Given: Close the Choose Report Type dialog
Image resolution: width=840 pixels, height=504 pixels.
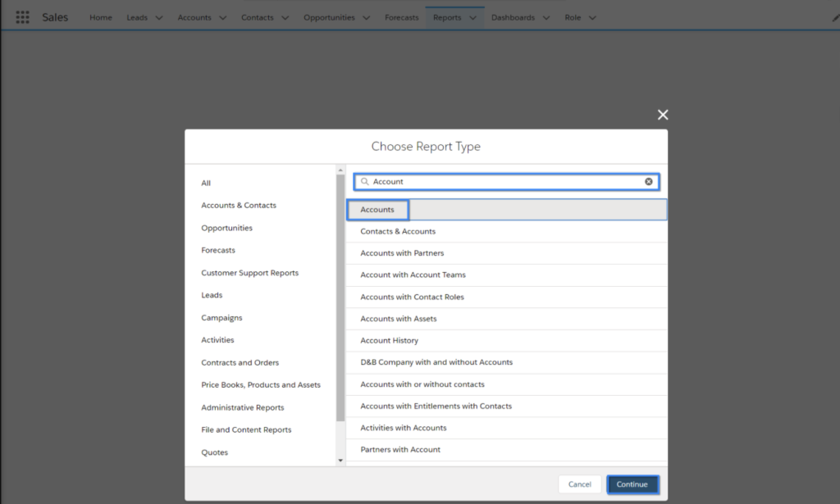Looking at the screenshot, I should point(663,115).
